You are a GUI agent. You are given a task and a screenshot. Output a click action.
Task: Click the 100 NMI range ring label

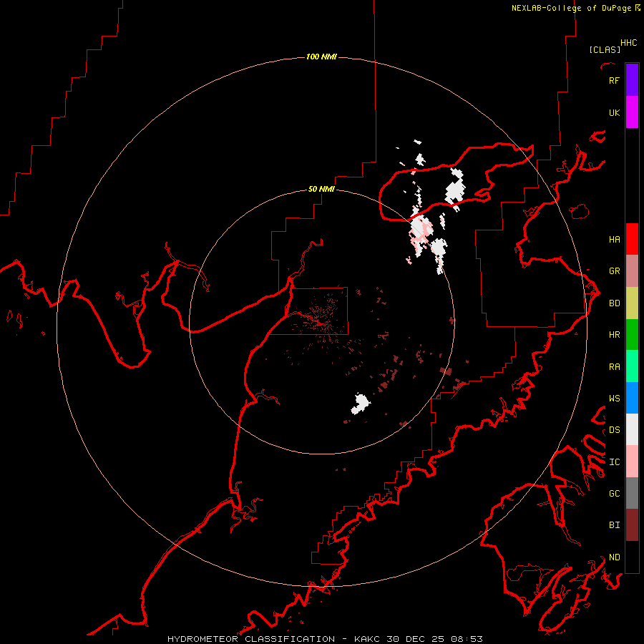coord(321,57)
